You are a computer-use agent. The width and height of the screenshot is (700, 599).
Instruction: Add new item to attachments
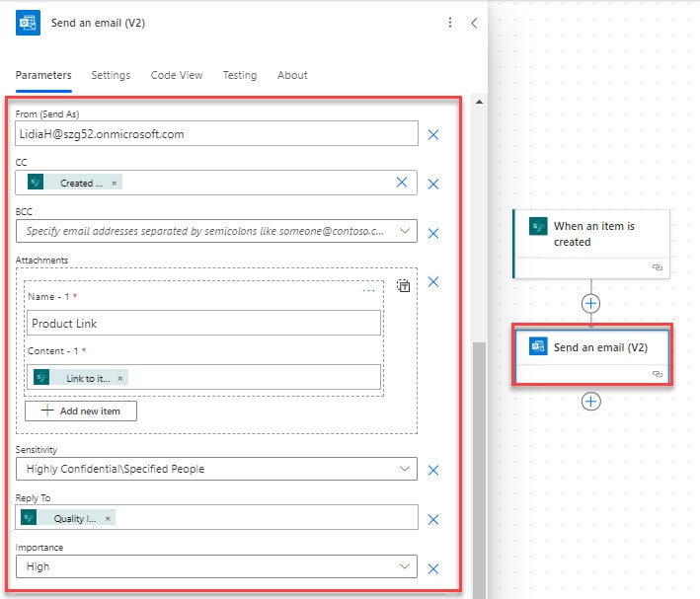[x=81, y=411]
